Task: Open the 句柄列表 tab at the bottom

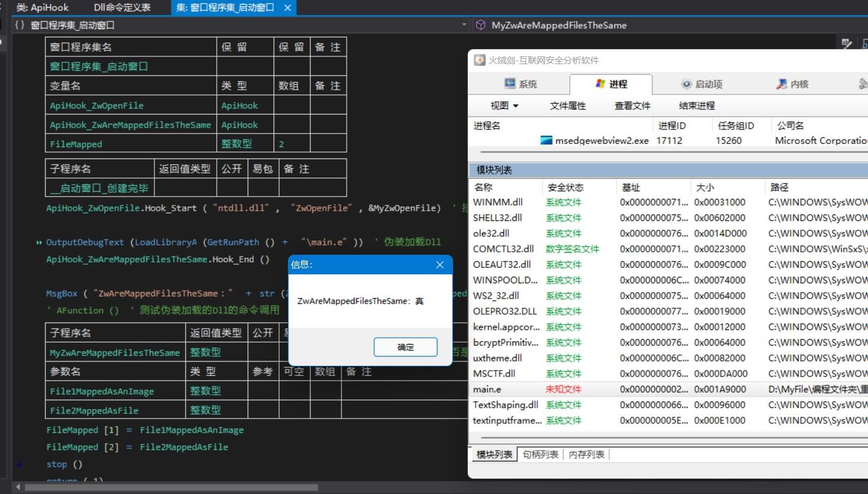Action: [x=540, y=454]
